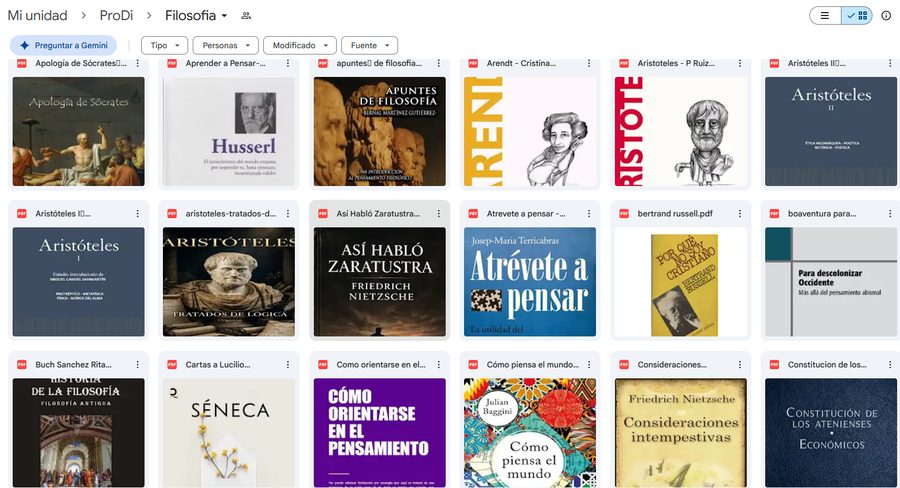Click PDF icon of Constitucion de los
The height and width of the screenshot is (488, 900).
click(774, 365)
